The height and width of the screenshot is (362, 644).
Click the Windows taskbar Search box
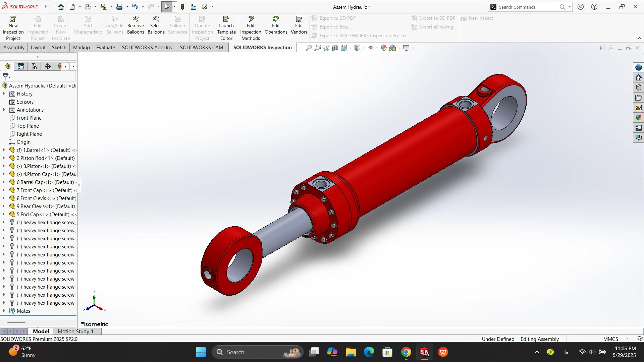tap(258, 352)
